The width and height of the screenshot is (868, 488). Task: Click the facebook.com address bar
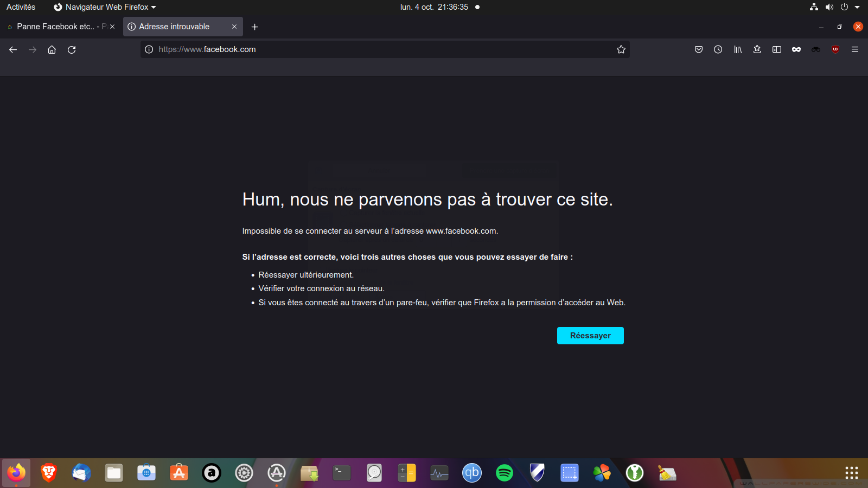click(380, 49)
